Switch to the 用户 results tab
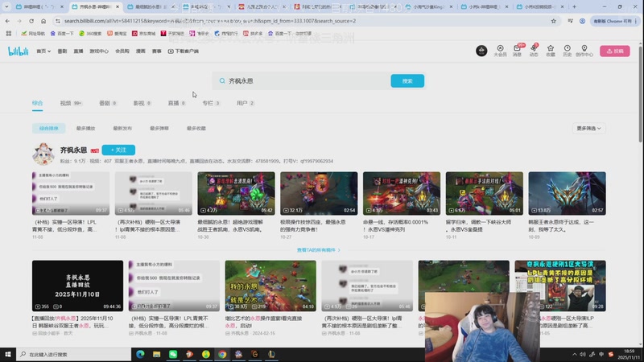 click(x=246, y=103)
